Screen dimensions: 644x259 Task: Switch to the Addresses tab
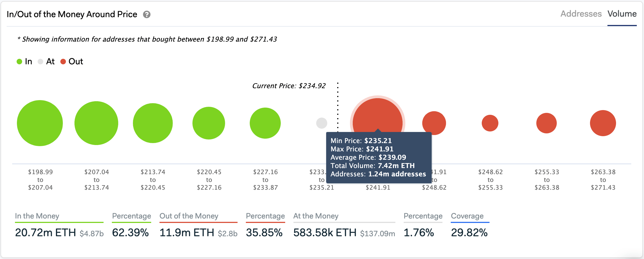click(x=581, y=14)
